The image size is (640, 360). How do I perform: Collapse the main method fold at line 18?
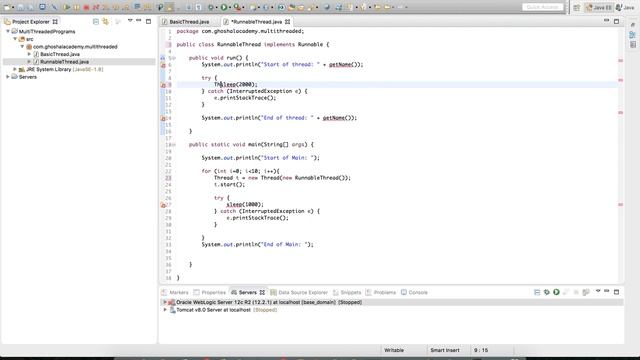[x=173, y=145]
